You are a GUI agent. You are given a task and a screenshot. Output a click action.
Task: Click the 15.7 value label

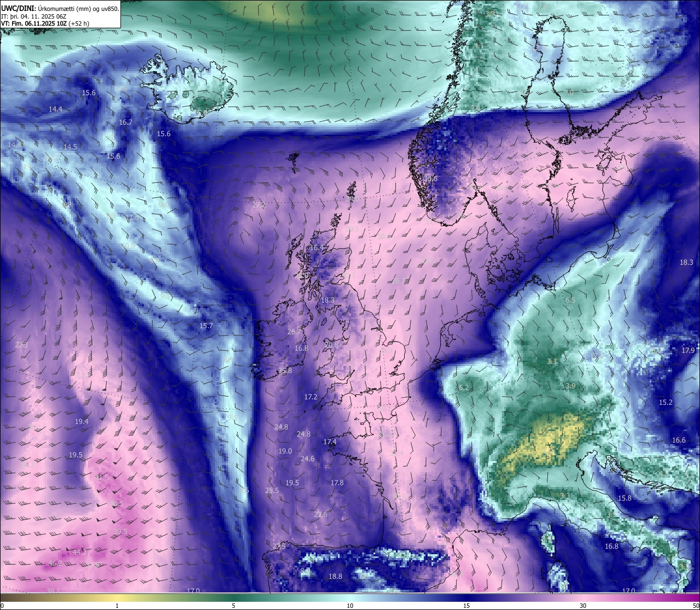(x=206, y=326)
